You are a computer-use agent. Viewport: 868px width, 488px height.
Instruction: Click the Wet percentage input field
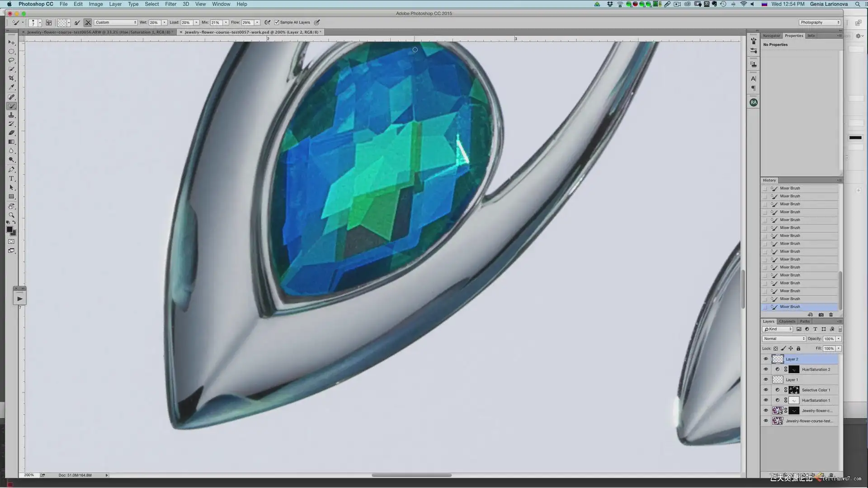pos(154,22)
